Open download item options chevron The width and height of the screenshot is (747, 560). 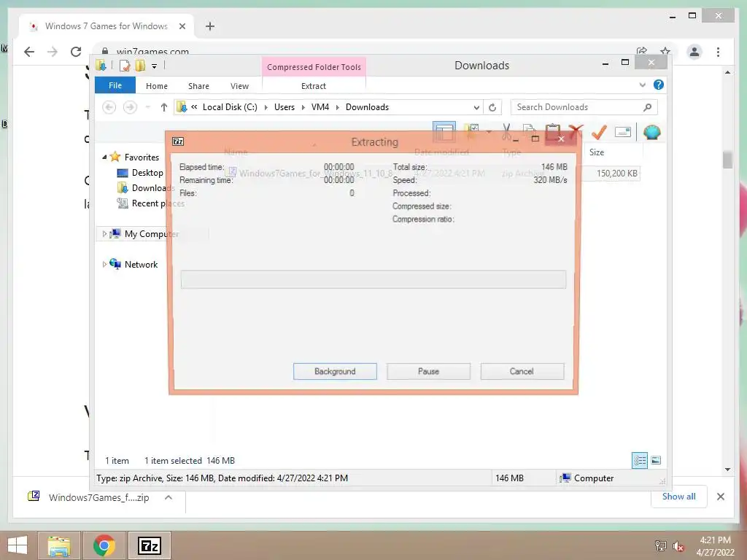[169, 497]
